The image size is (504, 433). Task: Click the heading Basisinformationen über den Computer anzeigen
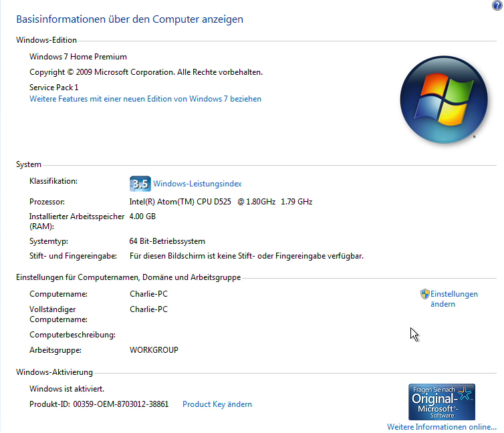130,19
